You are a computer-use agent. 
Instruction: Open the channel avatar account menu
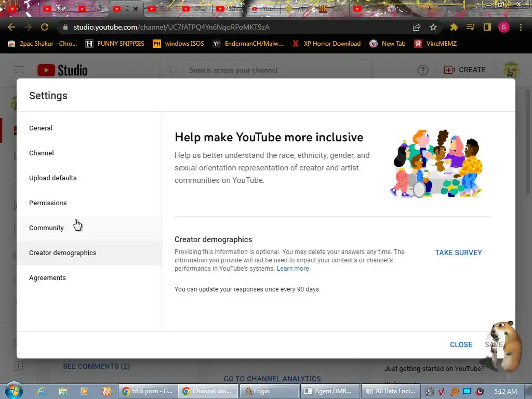tap(511, 70)
